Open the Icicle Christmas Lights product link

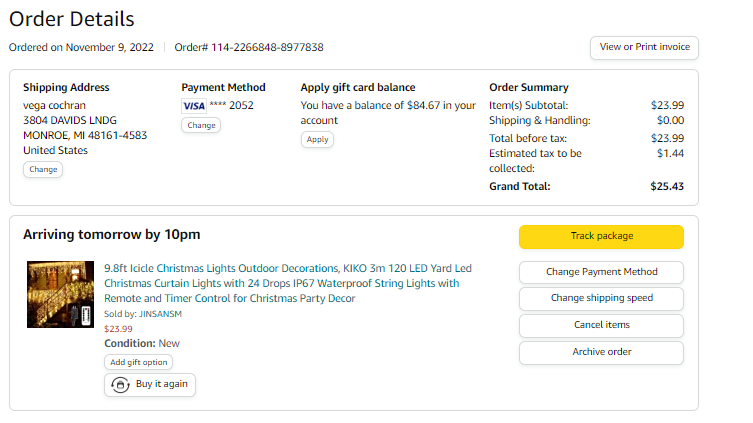click(x=288, y=283)
